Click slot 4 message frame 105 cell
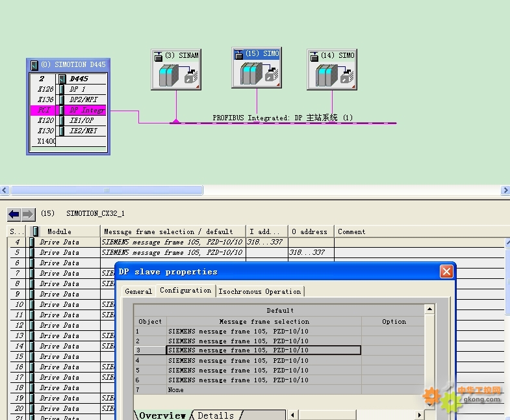This screenshot has height=420, width=510. [x=173, y=243]
